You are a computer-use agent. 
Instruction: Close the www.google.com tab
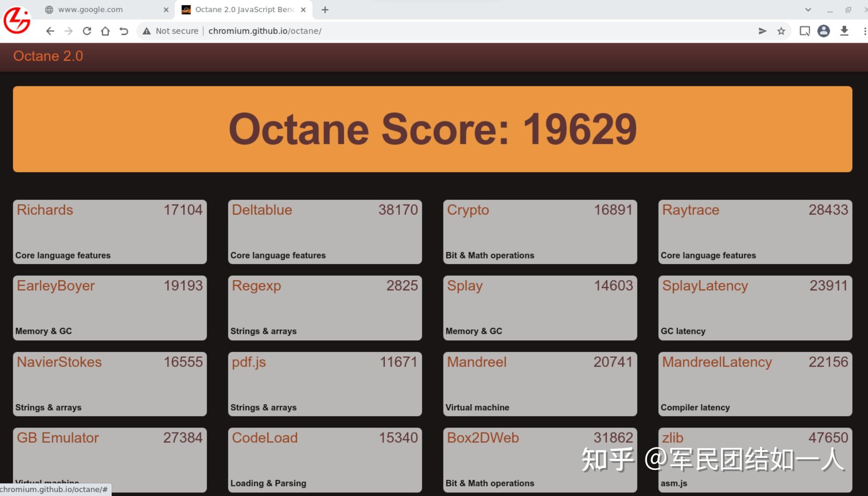[x=166, y=9]
